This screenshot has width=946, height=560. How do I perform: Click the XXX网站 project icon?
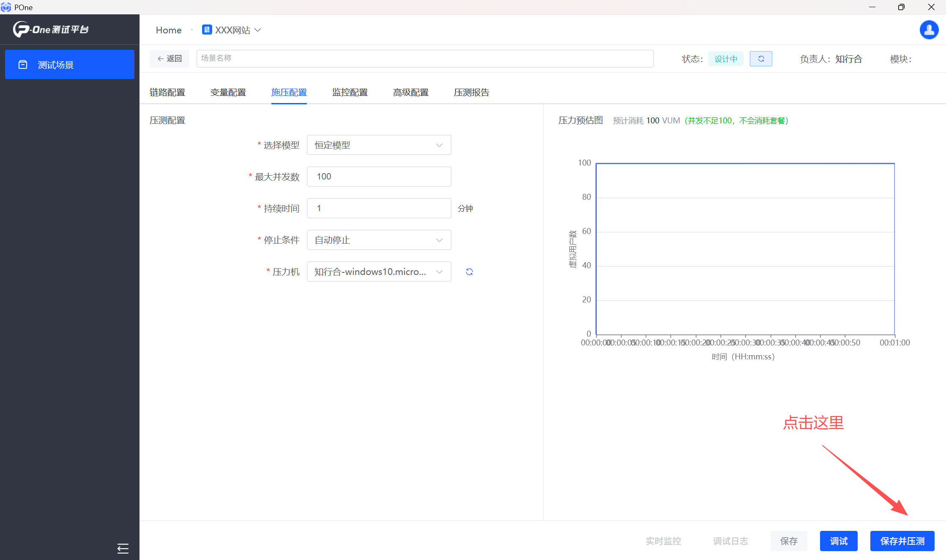[207, 30]
